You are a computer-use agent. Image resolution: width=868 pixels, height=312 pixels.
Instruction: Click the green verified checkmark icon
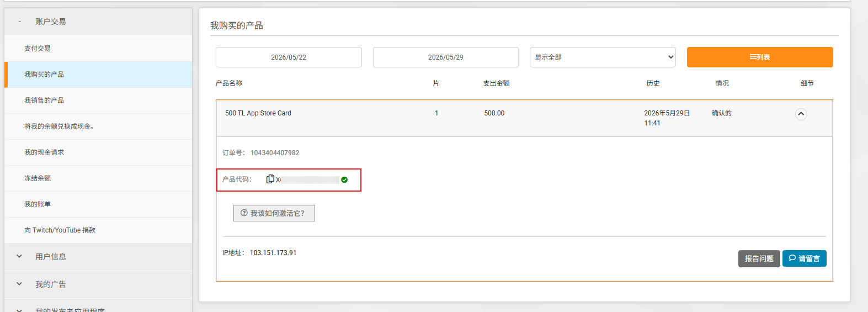click(344, 179)
